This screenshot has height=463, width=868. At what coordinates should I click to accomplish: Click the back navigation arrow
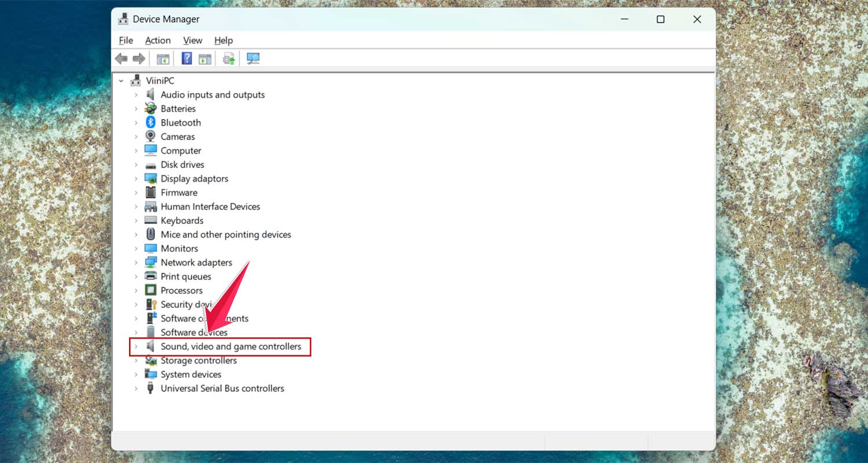(121, 58)
